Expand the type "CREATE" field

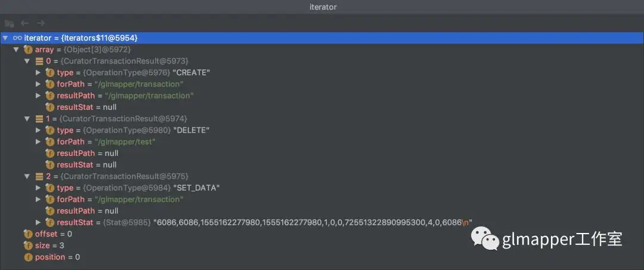pos(38,72)
